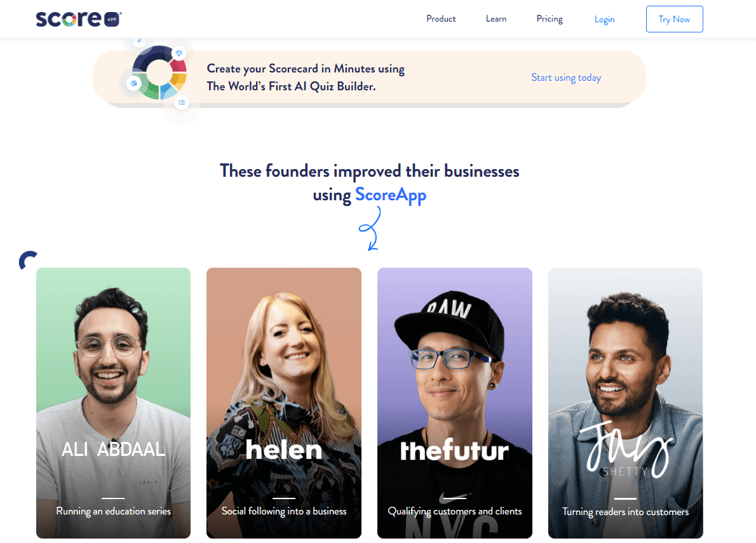
Task: Click the Login link
Action: click(x=604, y=19)
